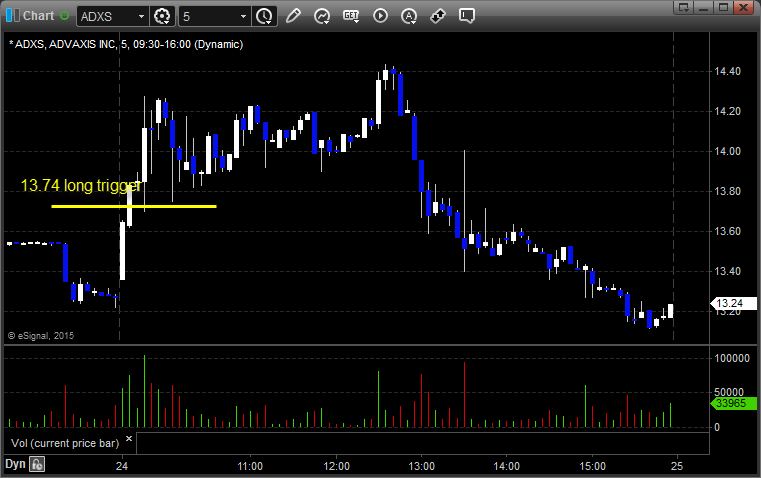Viewport: 761px width, 478px height.
Task: Click the 11:00 time axis label
Action: (x=250, y=466)
